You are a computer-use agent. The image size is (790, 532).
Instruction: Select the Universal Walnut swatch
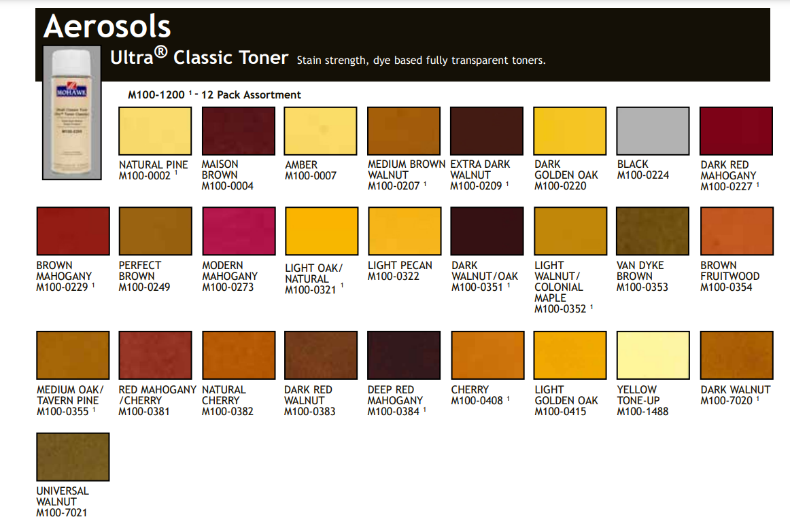72,457
